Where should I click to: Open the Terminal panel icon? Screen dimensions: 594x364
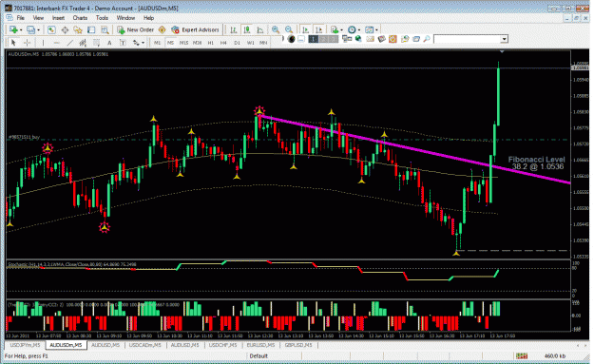coord(91,29)
